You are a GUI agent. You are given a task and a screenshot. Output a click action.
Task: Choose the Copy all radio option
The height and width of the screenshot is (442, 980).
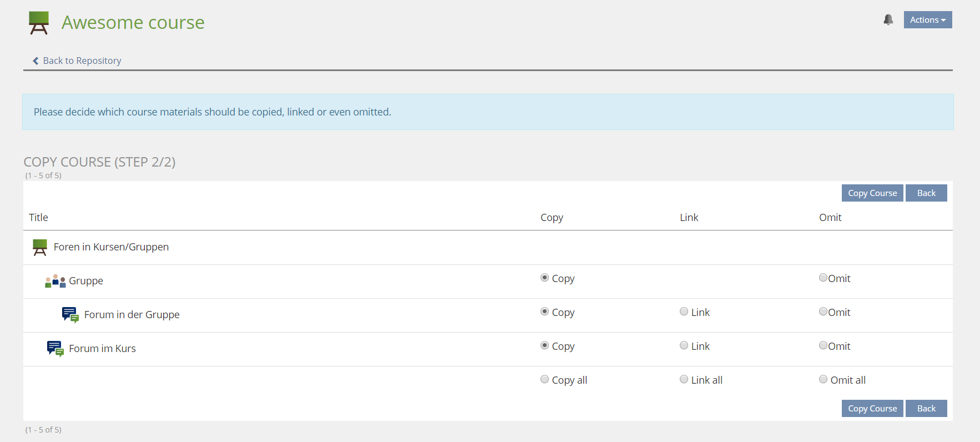544,379
